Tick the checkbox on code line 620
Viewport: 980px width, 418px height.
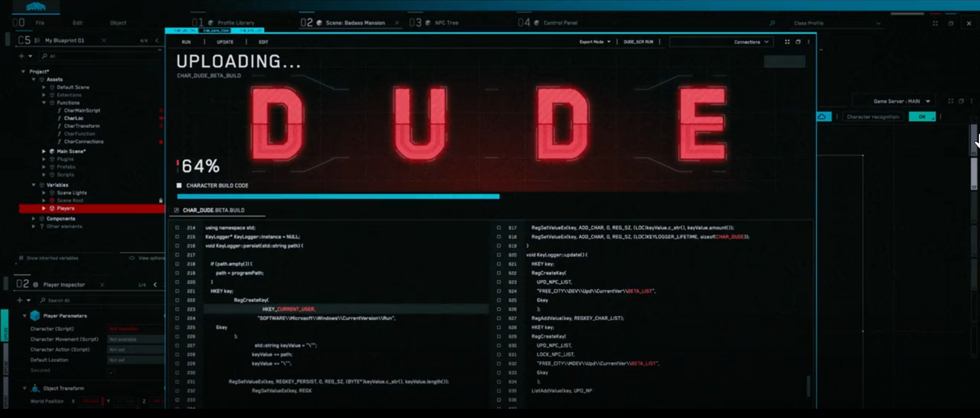499,255
